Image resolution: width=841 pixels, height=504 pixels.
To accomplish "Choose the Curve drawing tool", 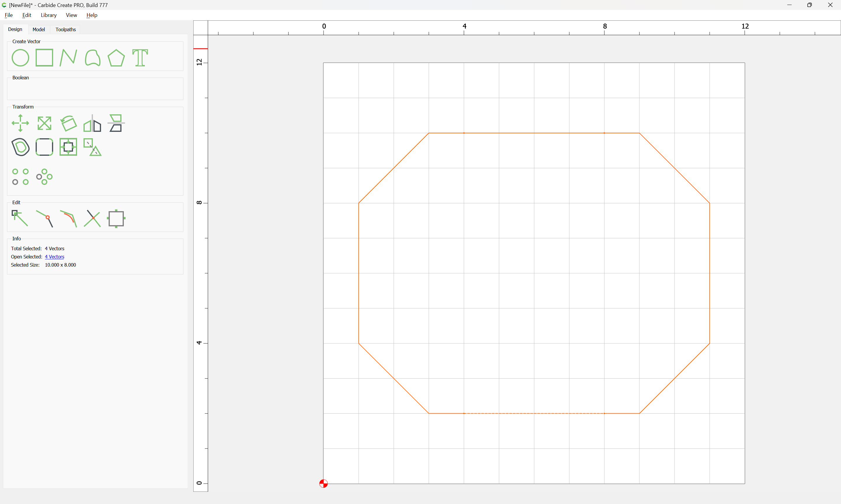I will (93, 58).
